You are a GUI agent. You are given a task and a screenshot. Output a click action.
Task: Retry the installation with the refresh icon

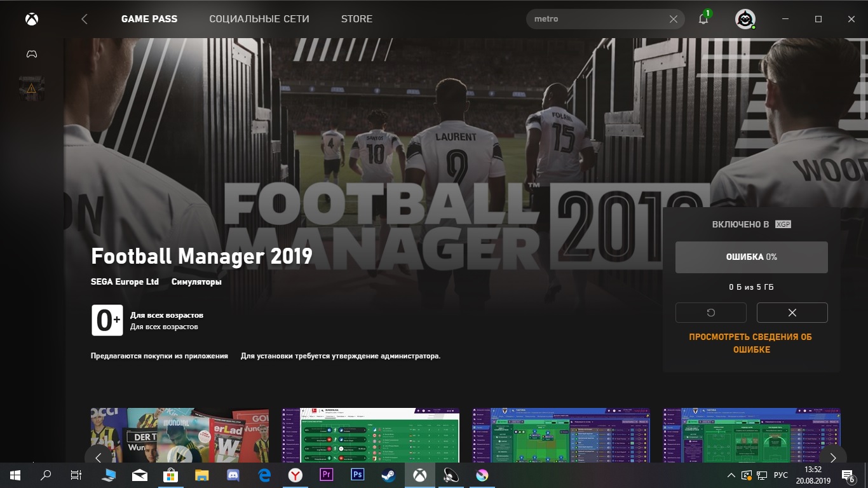(x=711, y=313)
